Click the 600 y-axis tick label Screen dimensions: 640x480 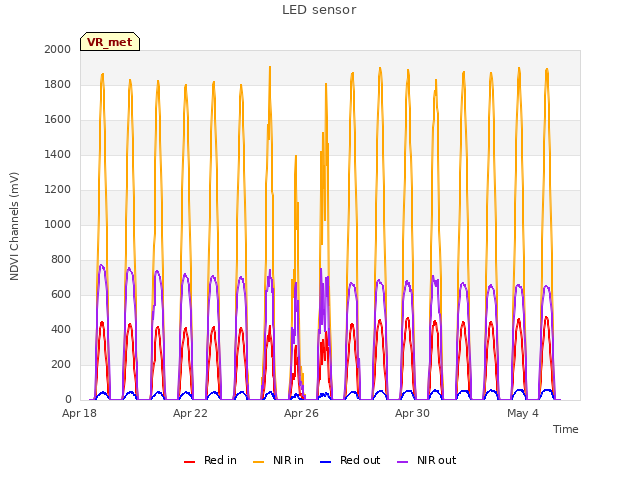pos(61,294)
